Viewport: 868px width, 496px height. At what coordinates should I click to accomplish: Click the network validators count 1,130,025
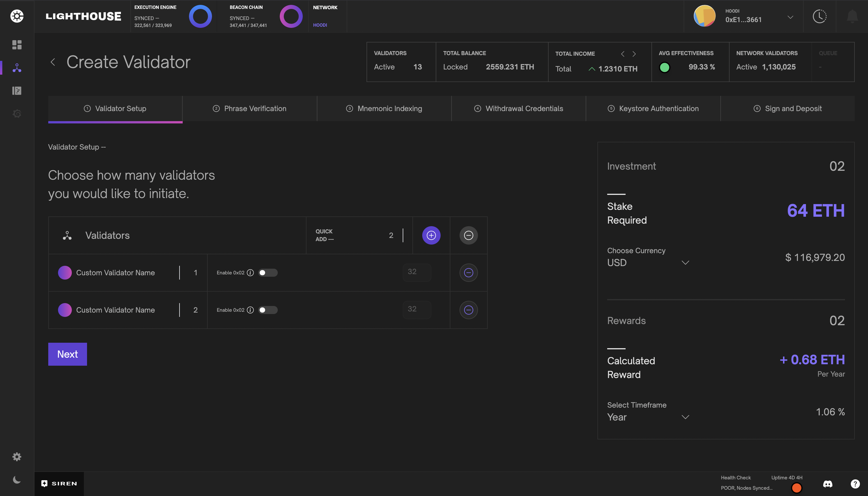[779, 67]
